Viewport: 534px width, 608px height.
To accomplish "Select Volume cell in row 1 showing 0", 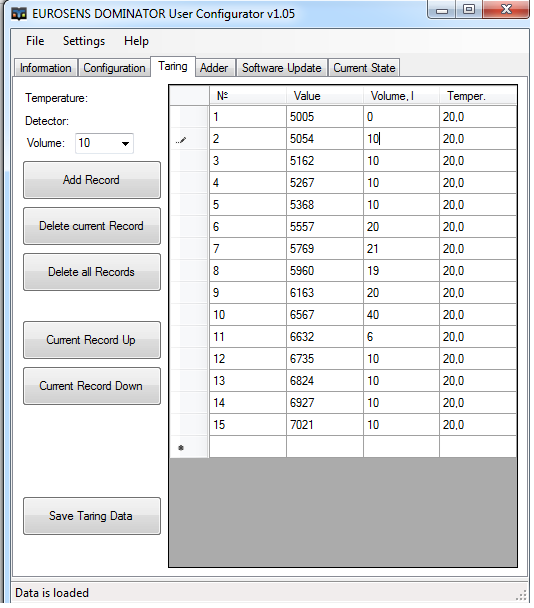I will [x=401, y=117].
